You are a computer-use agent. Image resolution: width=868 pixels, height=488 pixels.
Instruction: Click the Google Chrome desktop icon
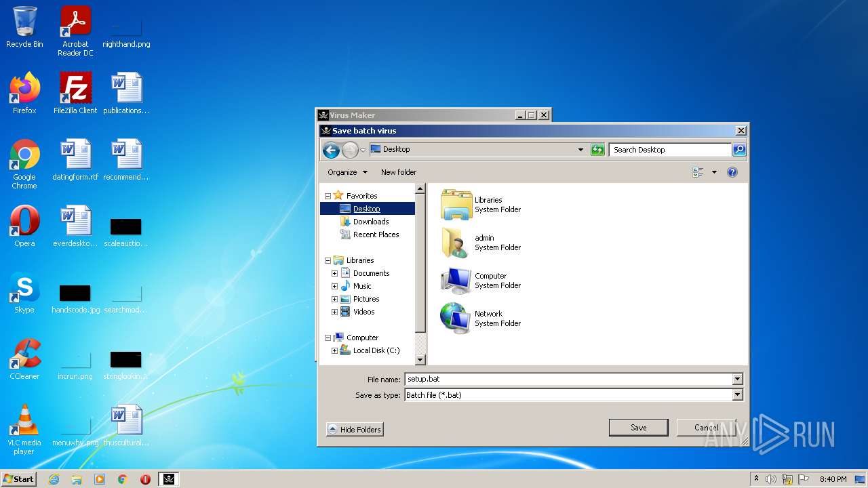[24, 164]
